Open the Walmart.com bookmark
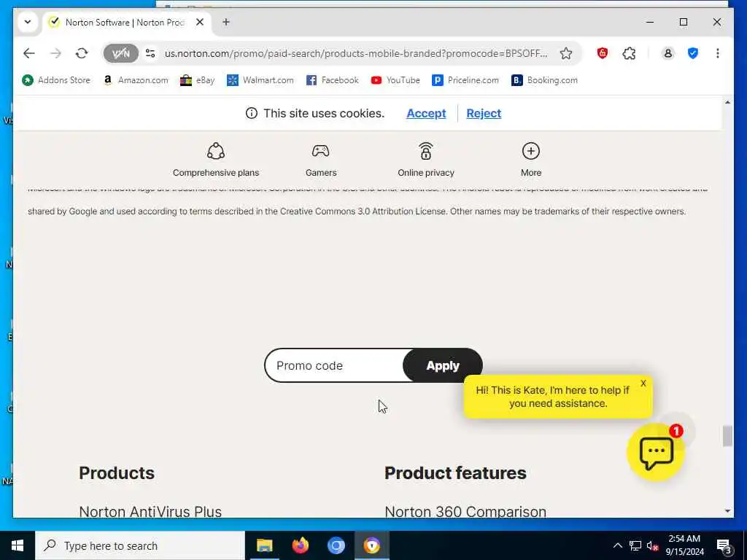The height and width of the screenshot is (560, 747). [260, 80]
